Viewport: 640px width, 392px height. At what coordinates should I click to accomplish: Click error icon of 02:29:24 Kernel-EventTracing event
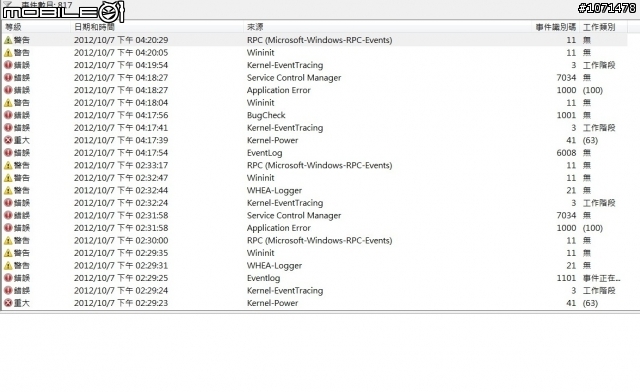pos(8,290)
